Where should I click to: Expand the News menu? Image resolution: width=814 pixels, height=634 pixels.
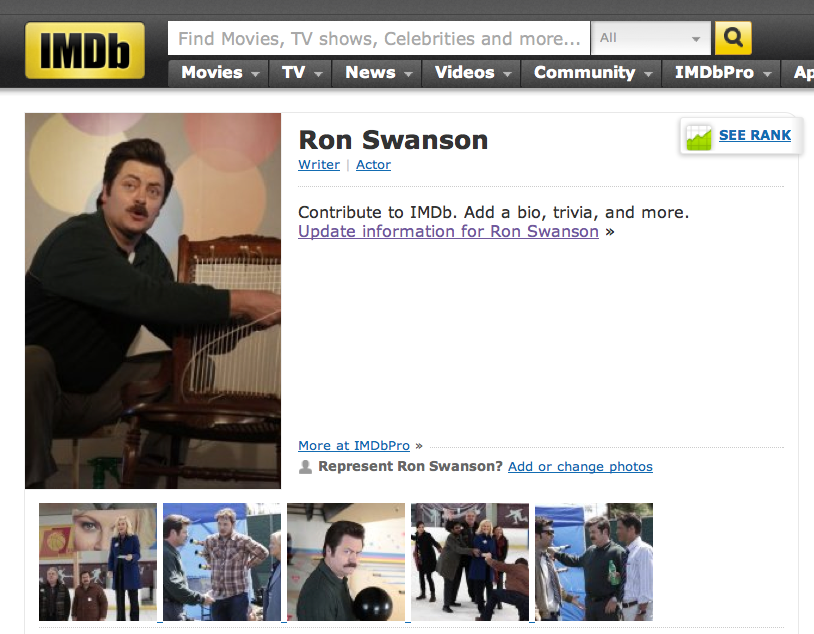377,73
